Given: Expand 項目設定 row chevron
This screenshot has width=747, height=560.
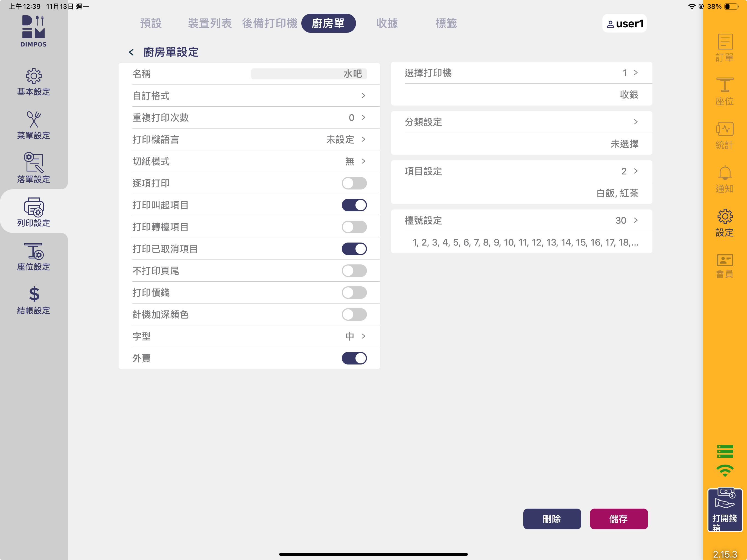Looking at the screenshot, I should click(x=636, y=171).
